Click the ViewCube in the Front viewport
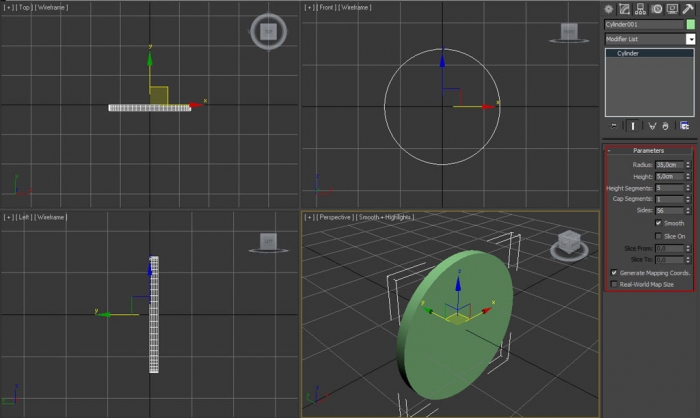Screen dimensions: 700x418 (569, 33)
